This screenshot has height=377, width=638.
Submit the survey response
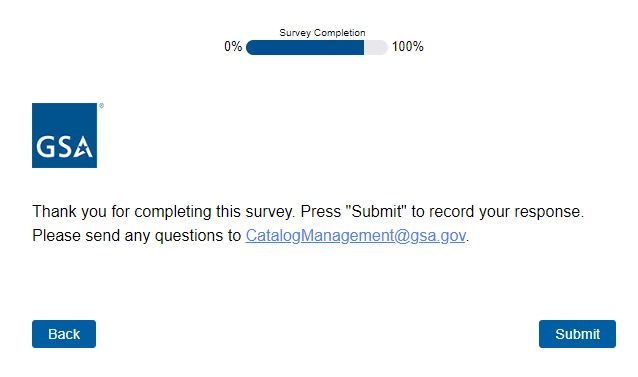(x=577, y=334)
